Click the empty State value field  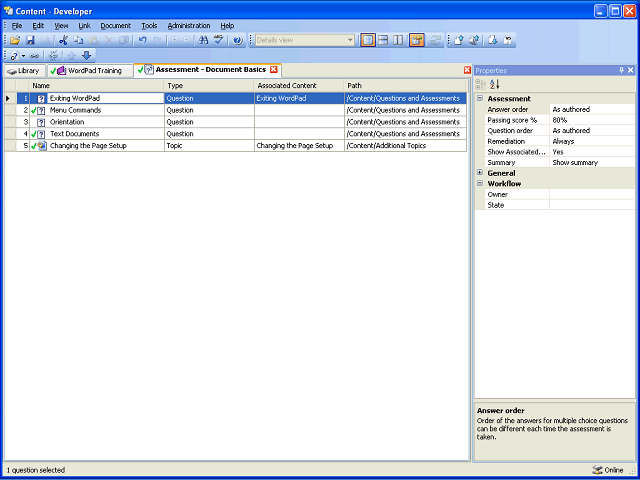[592, 205]
